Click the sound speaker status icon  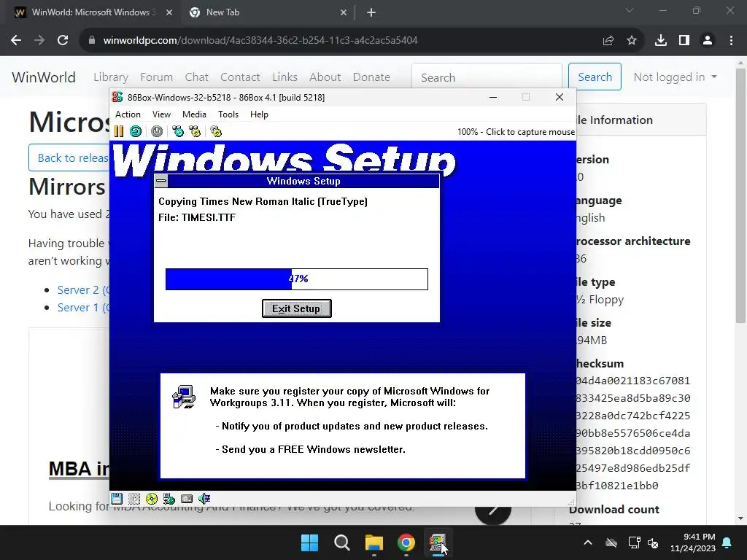[204, 499]
